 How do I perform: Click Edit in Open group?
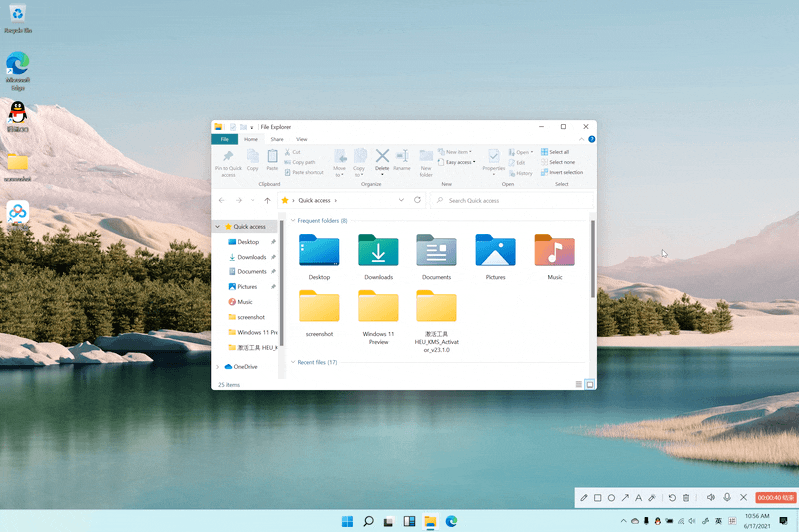coord(517,163)
